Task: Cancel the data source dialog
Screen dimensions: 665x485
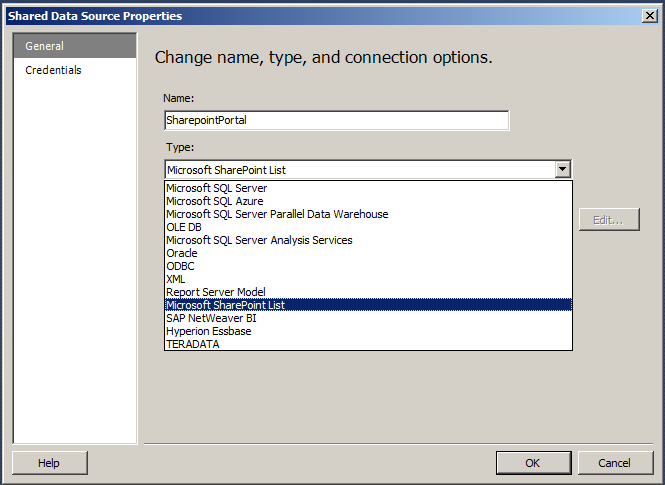Action: 615,463
